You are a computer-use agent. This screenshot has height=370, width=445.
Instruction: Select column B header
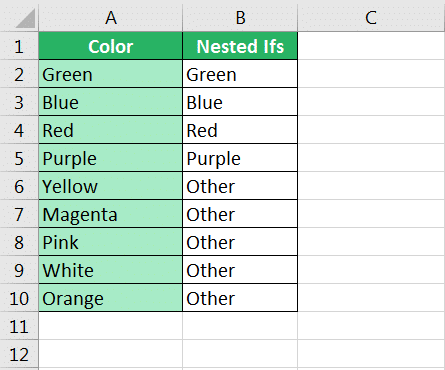[x=240, y=17]
